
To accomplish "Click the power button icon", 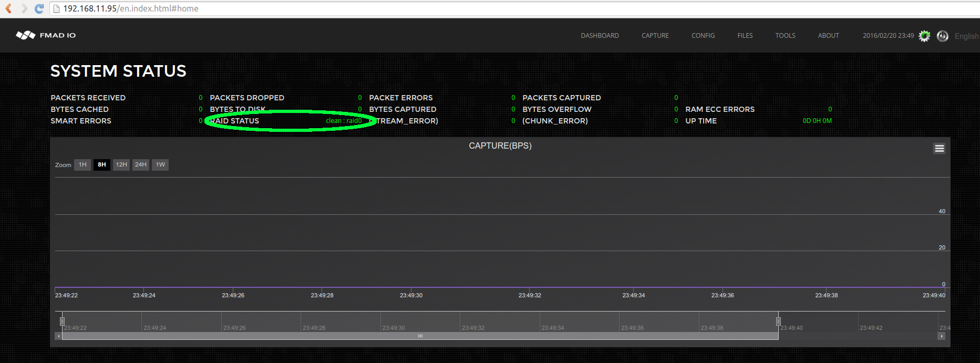I will (943, 36).
